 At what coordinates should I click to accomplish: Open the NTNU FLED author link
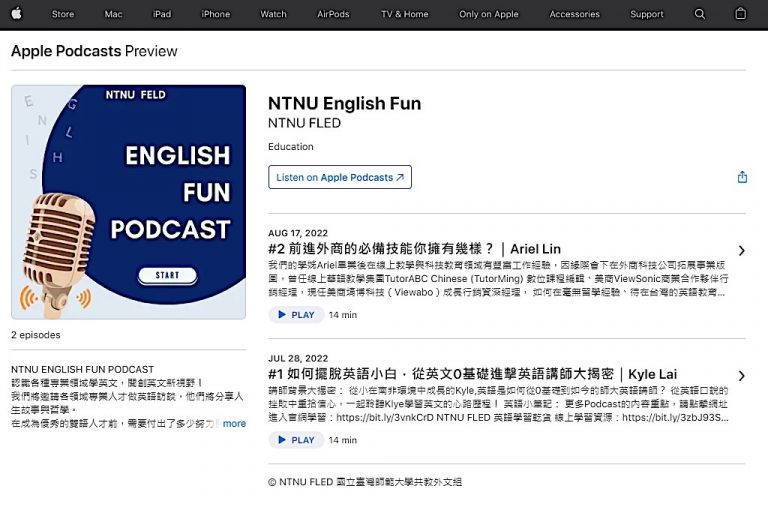click(x=304, y=123)
